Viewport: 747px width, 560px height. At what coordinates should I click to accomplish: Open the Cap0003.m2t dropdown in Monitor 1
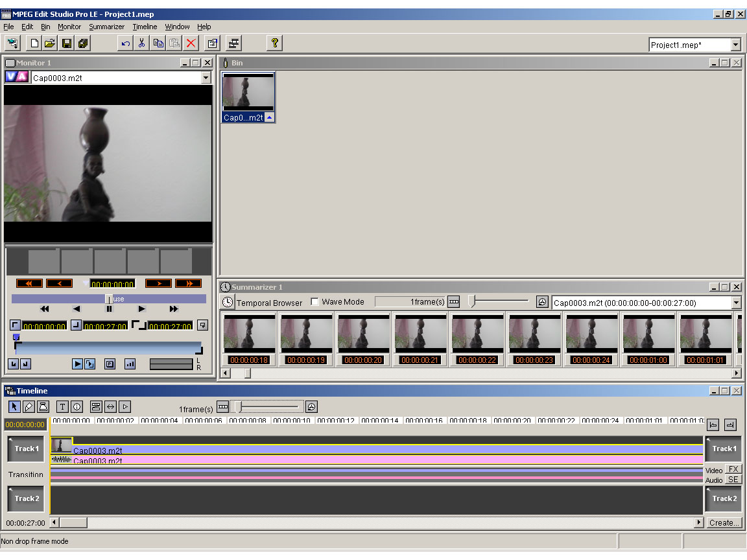(x=206, y=78)
